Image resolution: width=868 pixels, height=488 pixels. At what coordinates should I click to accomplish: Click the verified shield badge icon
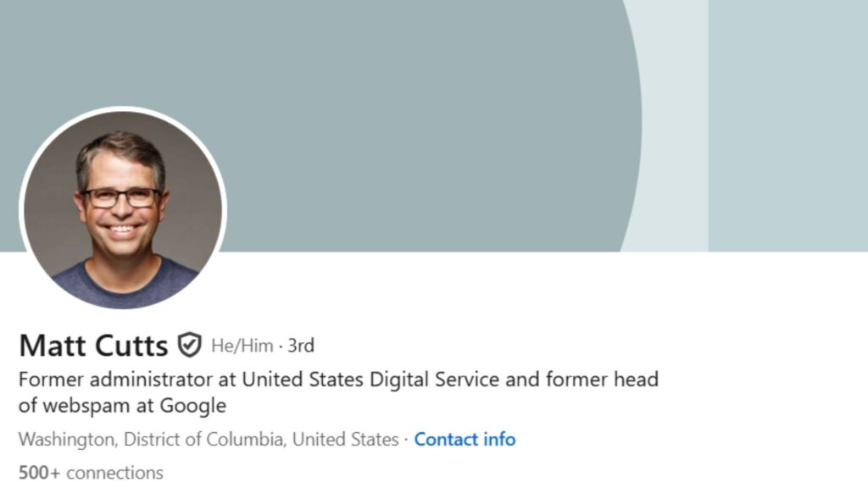point(189,345)
